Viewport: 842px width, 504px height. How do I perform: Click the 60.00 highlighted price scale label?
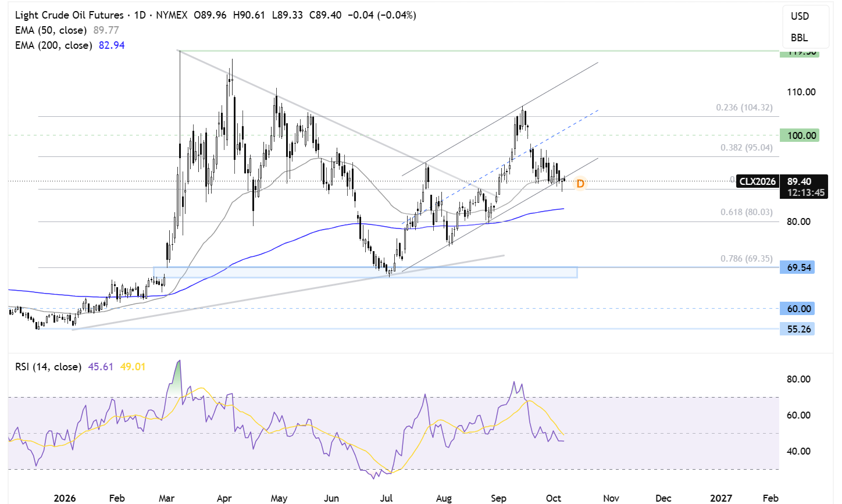(x=797, y=309)
